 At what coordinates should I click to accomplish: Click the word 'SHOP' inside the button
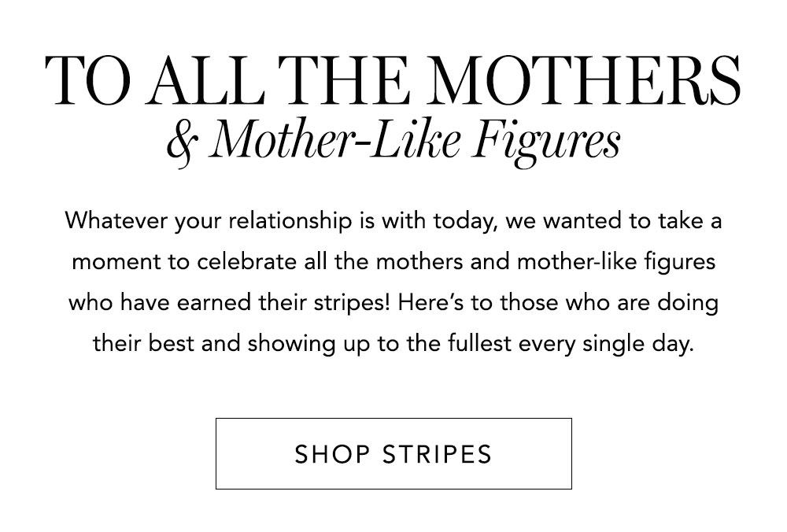332,454
